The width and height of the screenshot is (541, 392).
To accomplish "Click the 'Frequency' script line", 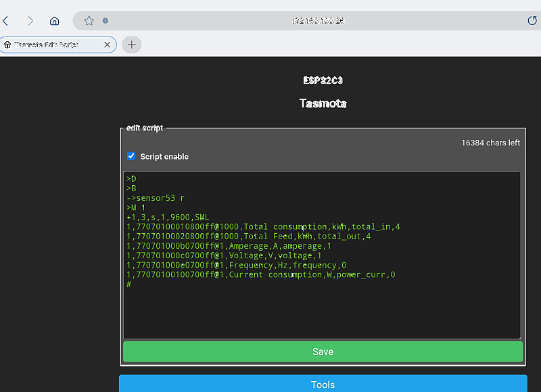I will (236, 265).
